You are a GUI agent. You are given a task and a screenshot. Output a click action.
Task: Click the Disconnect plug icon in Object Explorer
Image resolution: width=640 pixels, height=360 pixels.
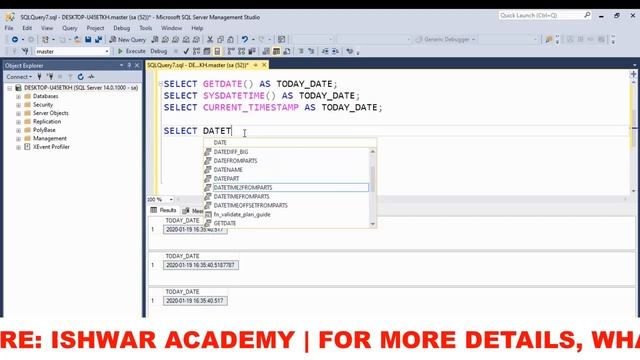pos(50,77)
